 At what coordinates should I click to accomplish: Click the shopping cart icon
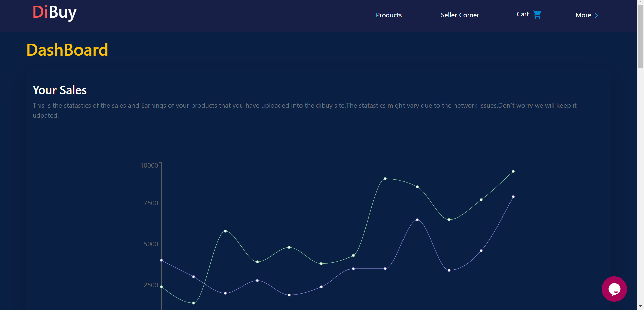tap(537, 15)
